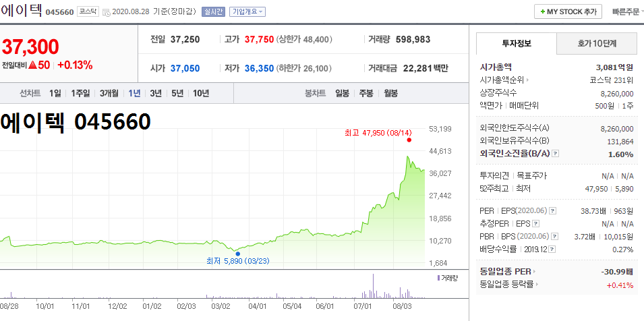
Task: Click the 선차트 label
Action: [x=30, y=93]
